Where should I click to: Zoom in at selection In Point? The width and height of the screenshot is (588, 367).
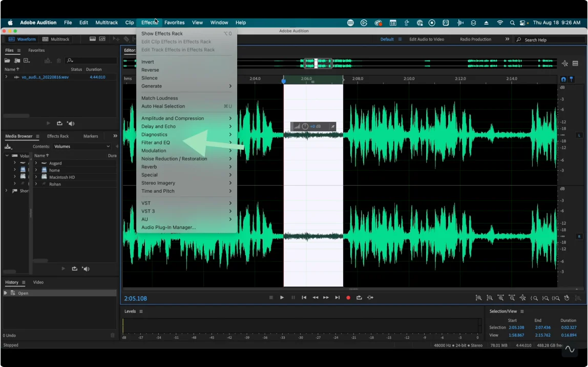pos(534,298)
